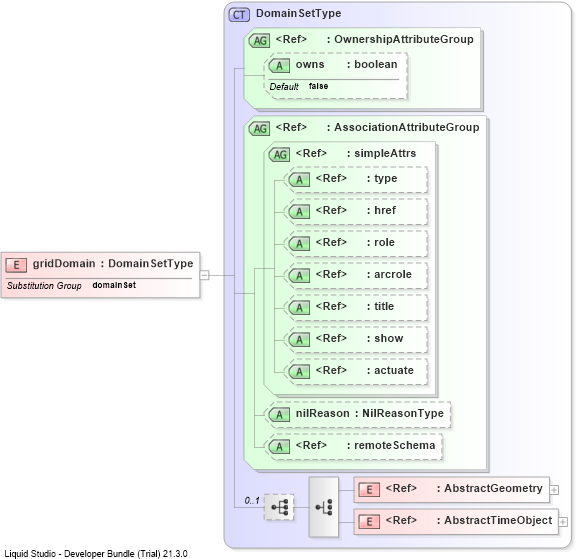Click the A icon of arcrole attribute
The image size is (576, 559).
[299, 275]
